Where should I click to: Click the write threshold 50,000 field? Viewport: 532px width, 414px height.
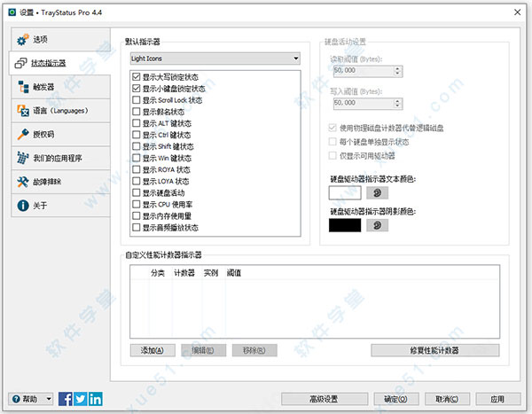[x=364, y=103]
